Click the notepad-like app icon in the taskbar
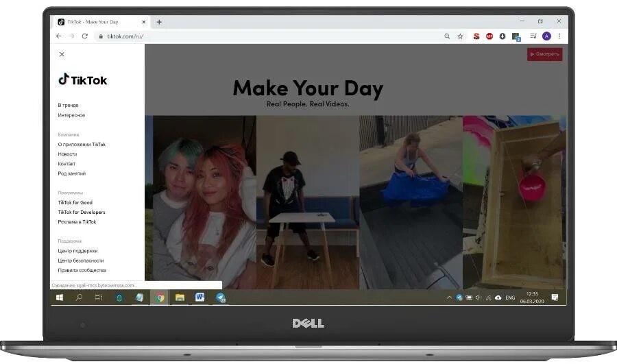617x364 pixels. coord(139,298)
